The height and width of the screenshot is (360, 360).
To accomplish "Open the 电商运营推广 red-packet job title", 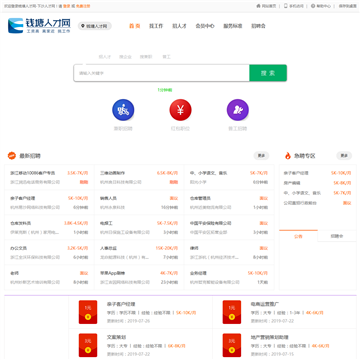I will (x=265, y=304).
